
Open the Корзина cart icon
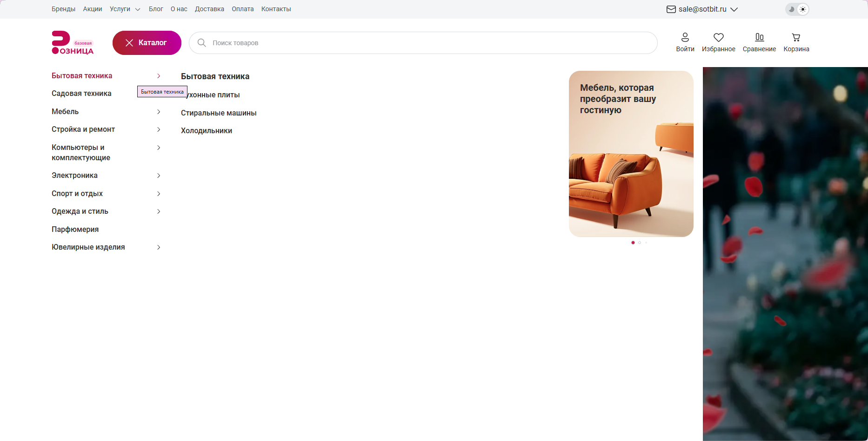click(x=796, y=37)
